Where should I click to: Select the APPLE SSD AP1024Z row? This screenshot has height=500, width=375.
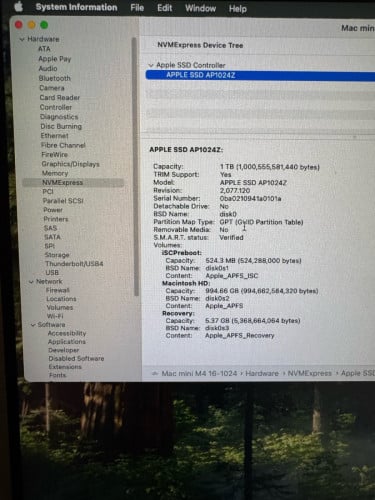(260, 75)
